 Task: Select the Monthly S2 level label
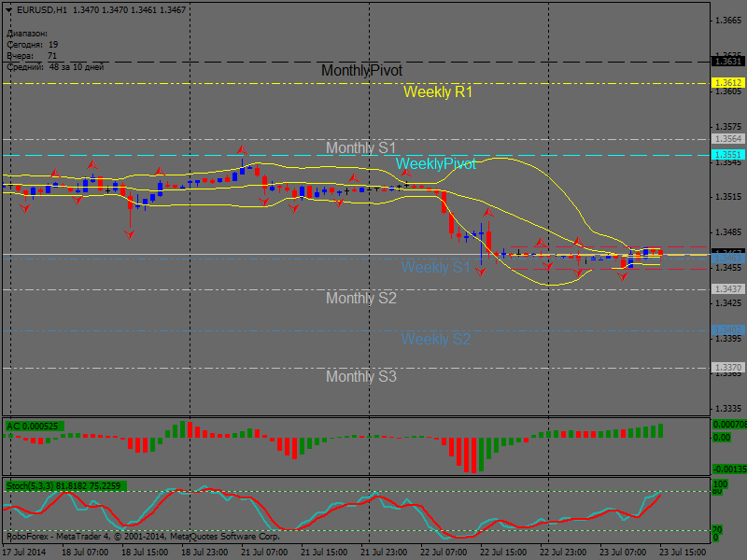pos(360,299)
